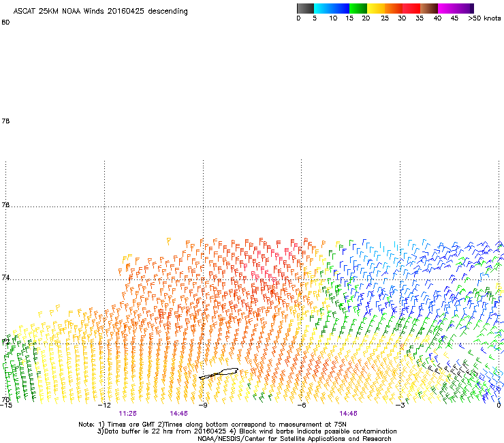The image size is (504, 443).
Task: Click the longitude label '-15'
Action: 6,405
